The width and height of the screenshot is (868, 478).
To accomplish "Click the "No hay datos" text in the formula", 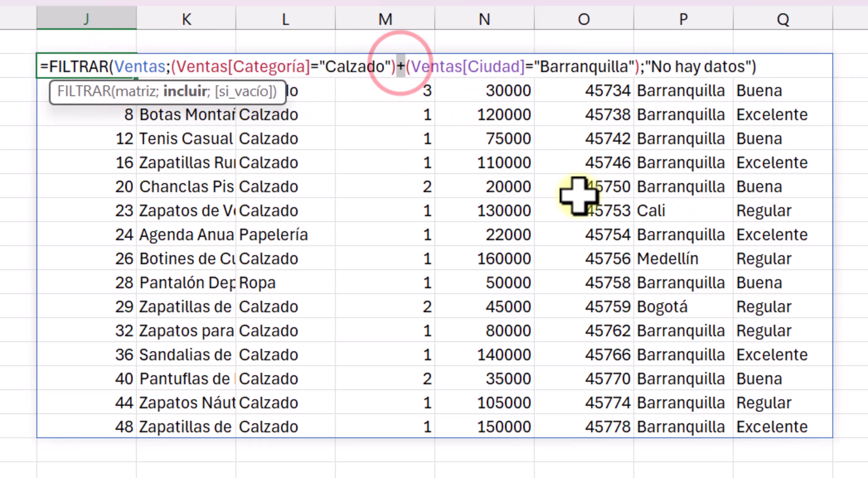I will 699,66.
